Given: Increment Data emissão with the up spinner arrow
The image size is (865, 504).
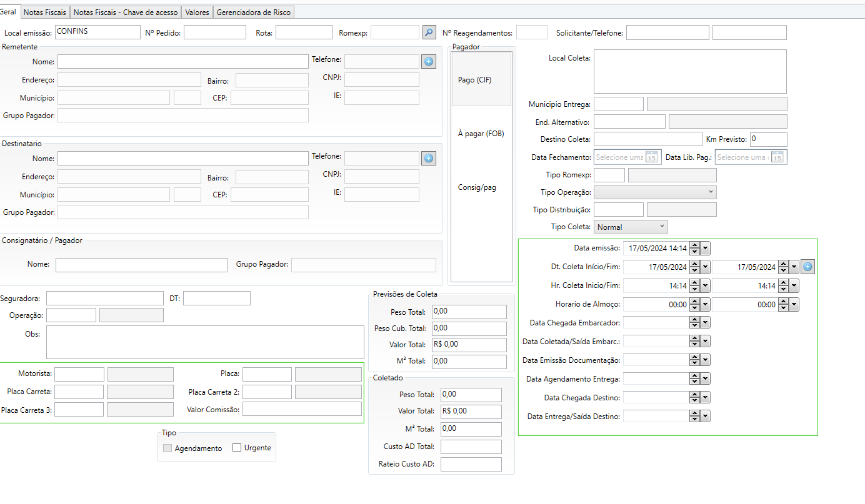Looking at the screenshot, I should coord(694,245).
